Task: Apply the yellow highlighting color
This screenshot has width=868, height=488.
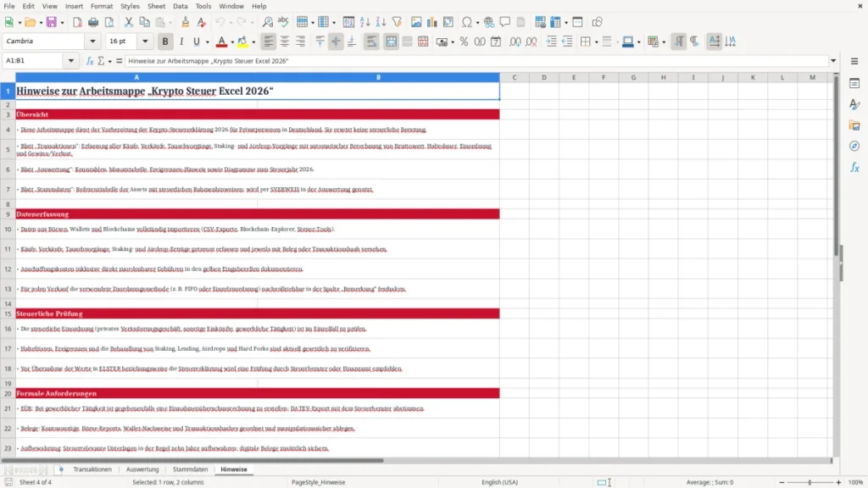Action: point(242,42)
